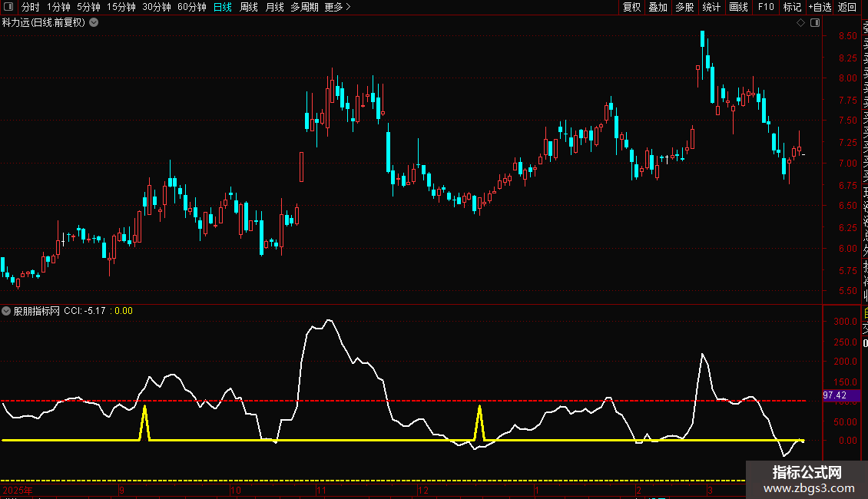Click the 7.00 price axis label

[847, 164]
